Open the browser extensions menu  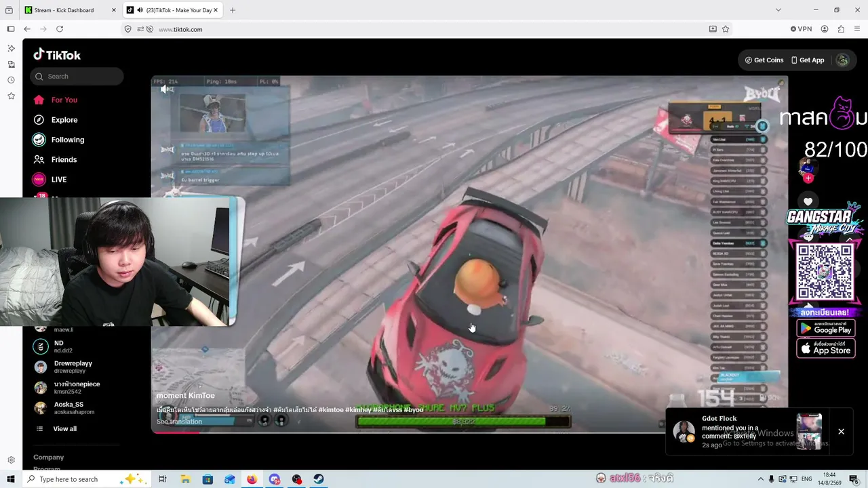(841, 29)
